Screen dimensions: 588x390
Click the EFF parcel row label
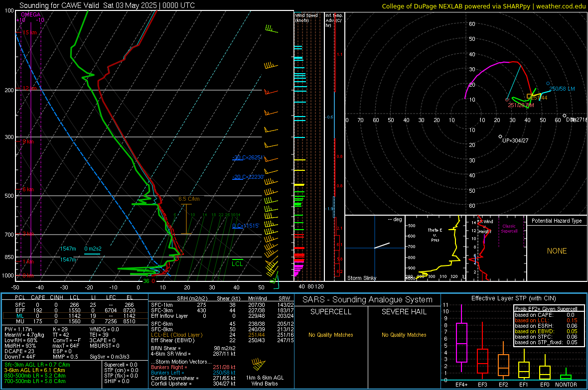tap(20, 310)
